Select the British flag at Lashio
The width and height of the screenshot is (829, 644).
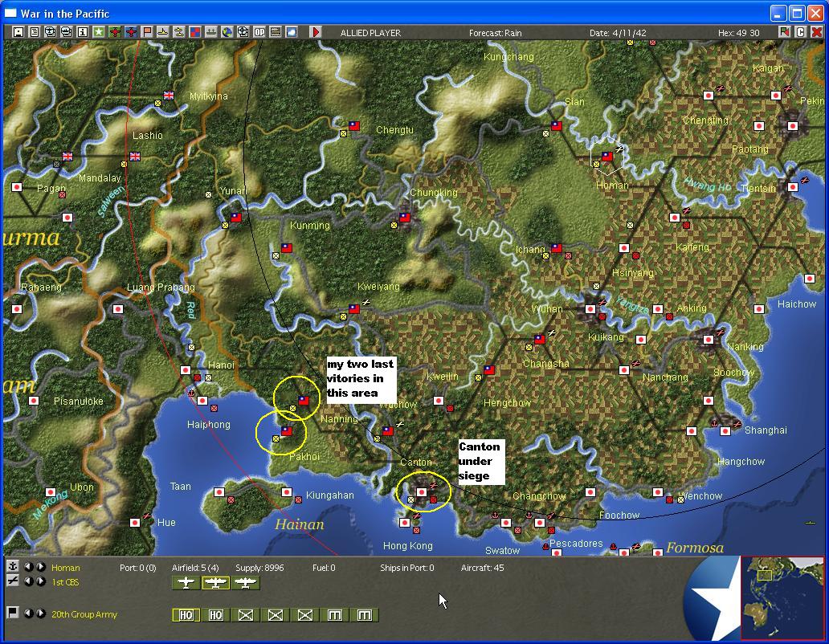point(135,157)
